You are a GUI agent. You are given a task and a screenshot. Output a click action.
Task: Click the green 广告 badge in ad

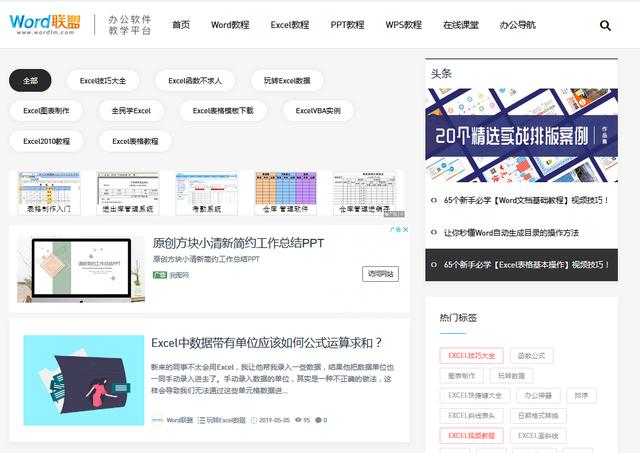160,275
